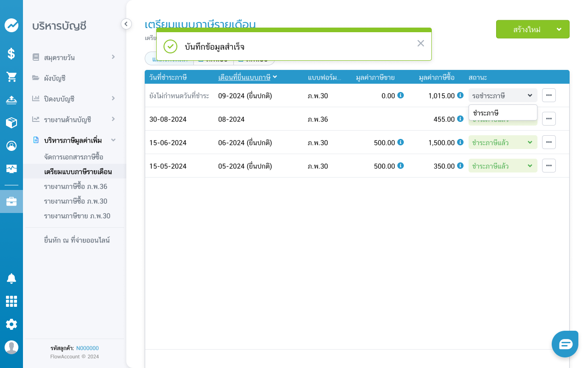Open the dashboard chart icon in left rail

(x=11, y=25)
